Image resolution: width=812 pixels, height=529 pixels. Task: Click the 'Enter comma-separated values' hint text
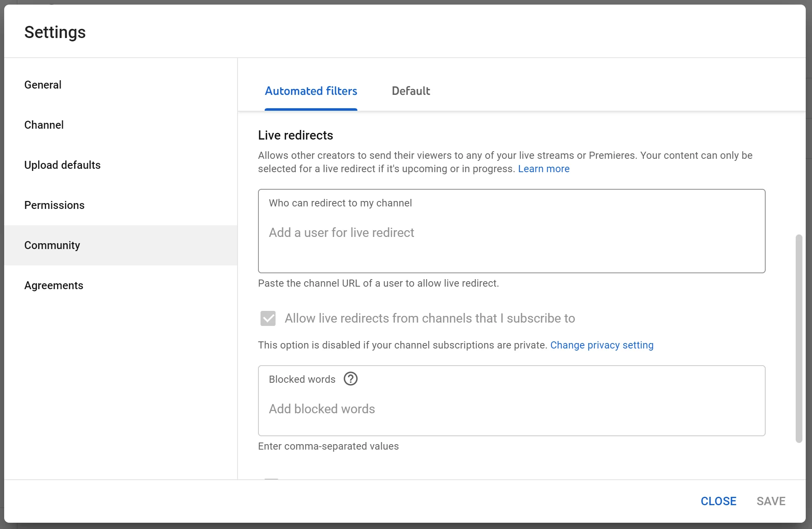pos(328,446)
